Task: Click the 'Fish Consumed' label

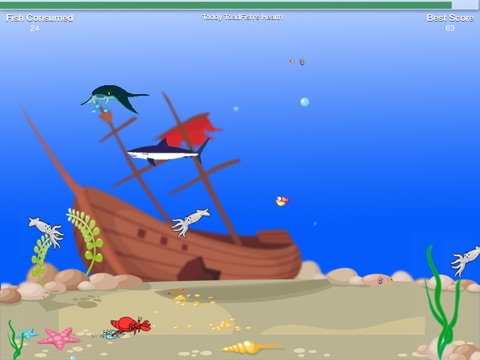Action: [40, 18]
